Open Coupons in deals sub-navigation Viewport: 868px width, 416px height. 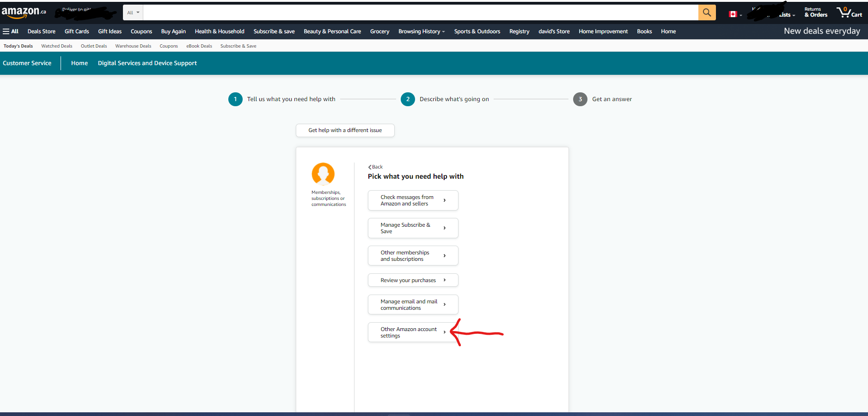(x=169, y=46)
